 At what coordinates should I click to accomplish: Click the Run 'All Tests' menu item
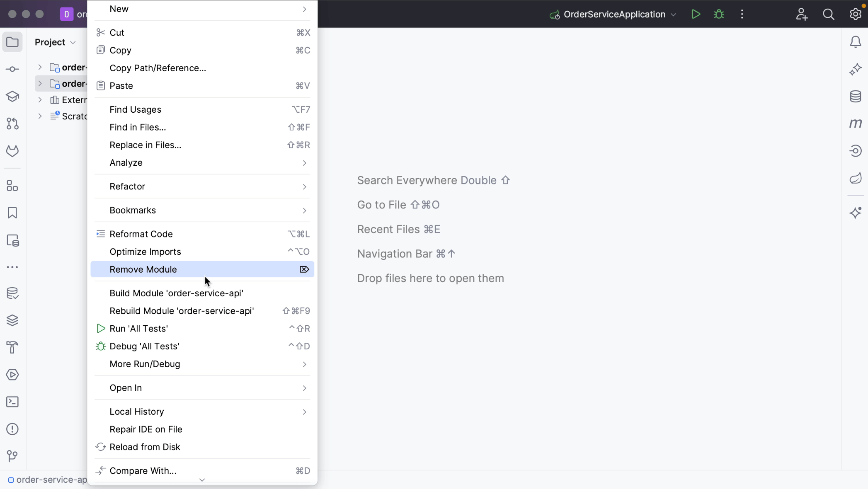coord(138,329)
